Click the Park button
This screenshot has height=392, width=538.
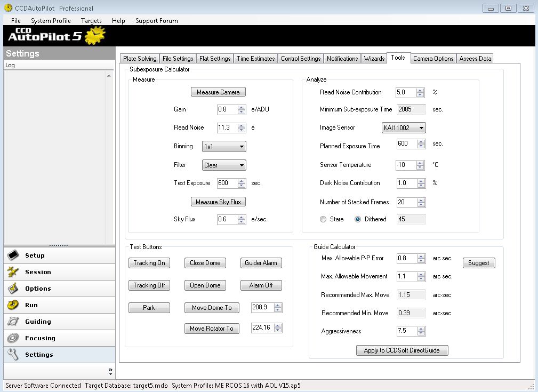point(149,308)
